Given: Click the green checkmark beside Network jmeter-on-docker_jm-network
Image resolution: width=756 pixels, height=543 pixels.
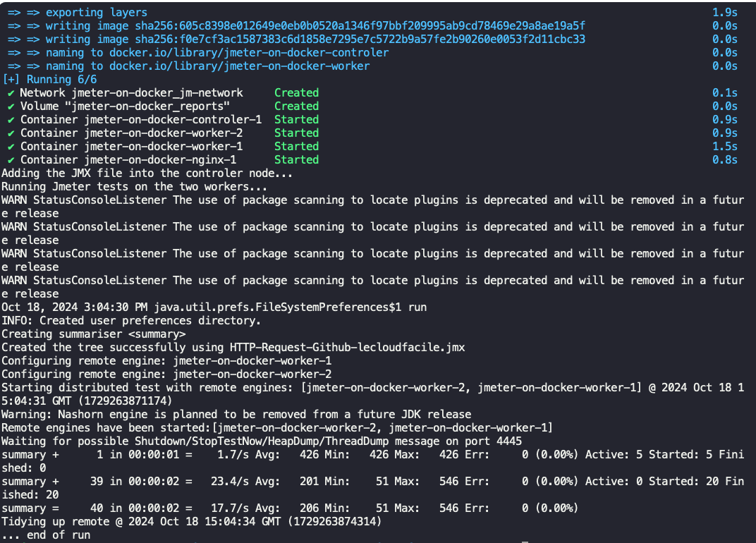Looking at the screenshot, I should coord(11,93).
